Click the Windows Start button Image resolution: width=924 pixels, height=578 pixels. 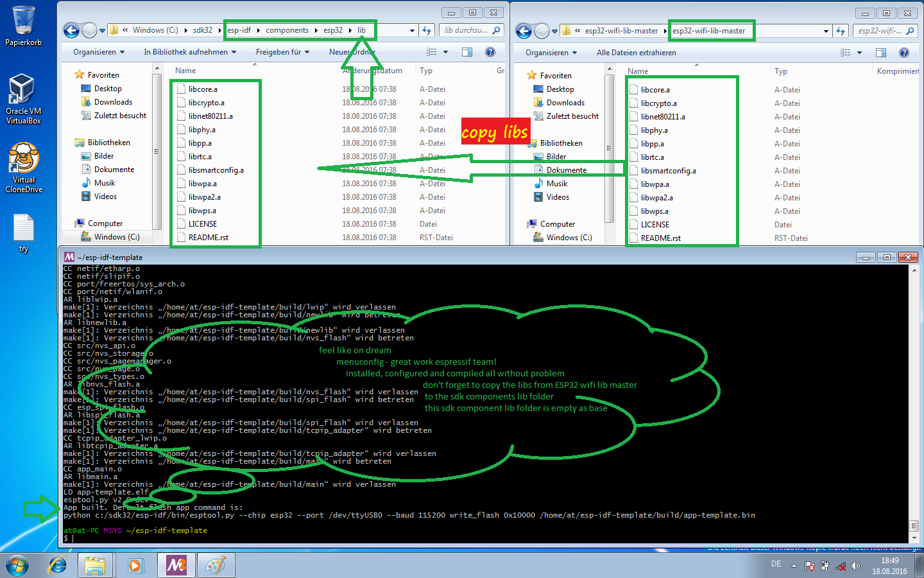(x=17, y=566)
